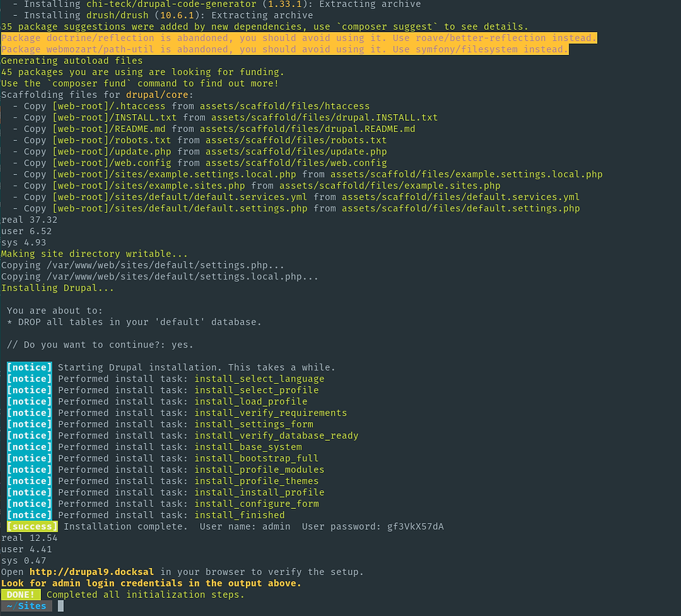Viewport: 681px width, 616px height.
Task: Click the install_configure_form task name
Action: point(256,504)
